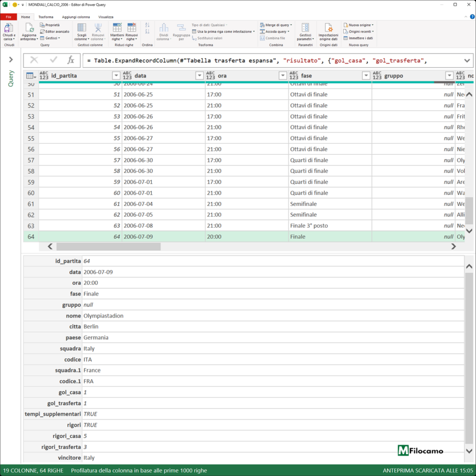Click right arrow of horizontal scrollbar
This screenshot has height=476, width=476.
point(454,246)
